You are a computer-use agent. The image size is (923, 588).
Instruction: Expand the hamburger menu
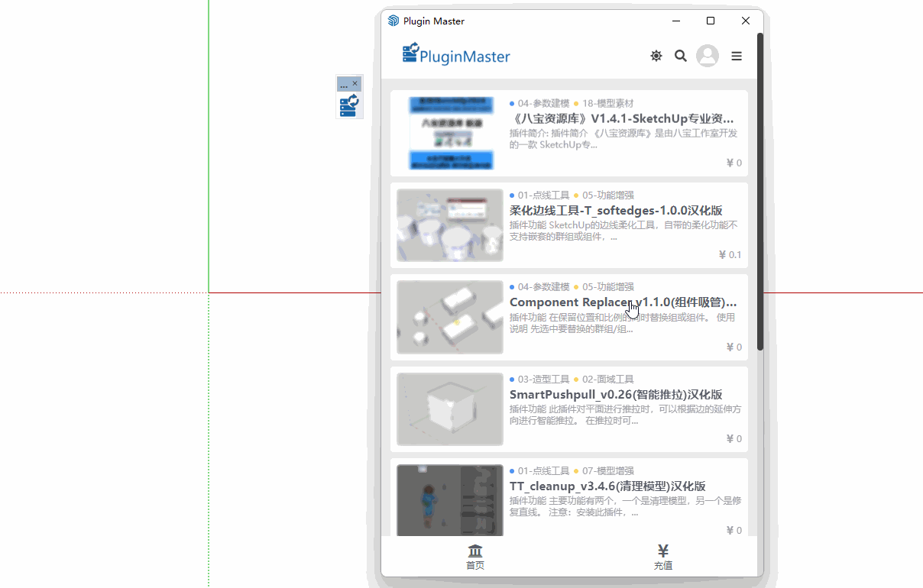pyautogui.click(x=737, y=56)
